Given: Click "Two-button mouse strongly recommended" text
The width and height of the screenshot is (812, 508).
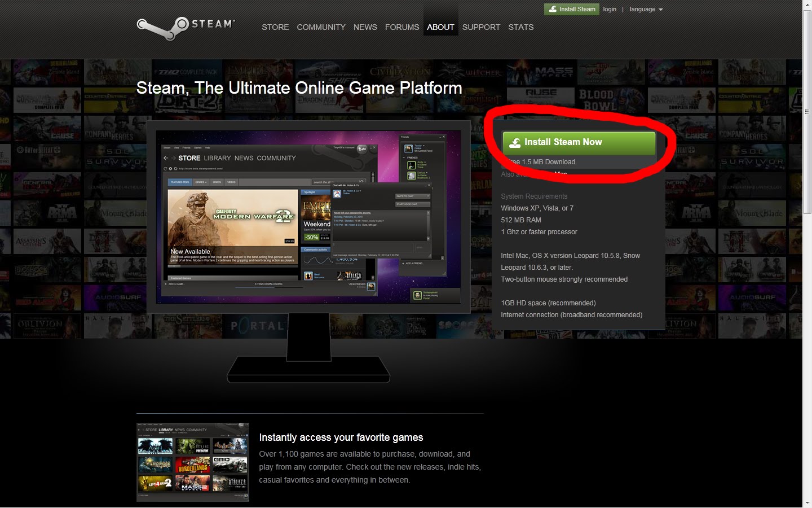Looking at the screenshot, I should pos(564,279).
